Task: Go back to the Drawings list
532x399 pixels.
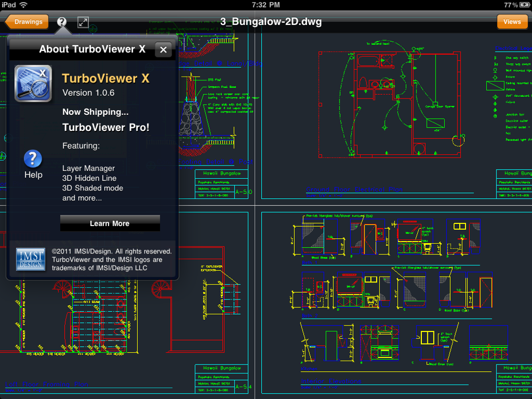Action: [x=27, y=22]
